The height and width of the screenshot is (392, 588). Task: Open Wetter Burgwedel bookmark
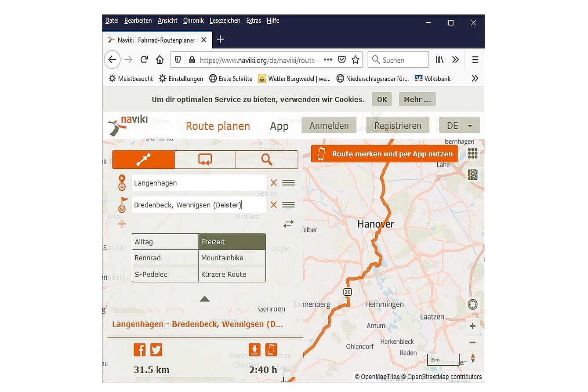[x=294, y=79]
